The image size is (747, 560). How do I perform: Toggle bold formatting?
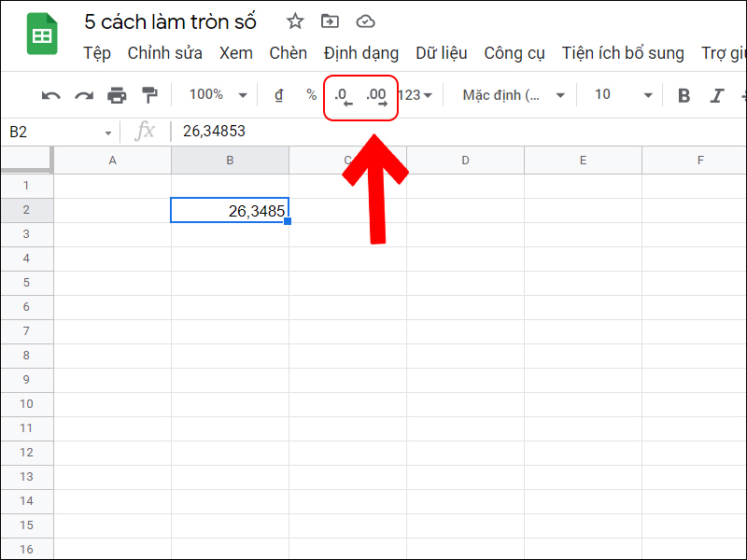684,94
